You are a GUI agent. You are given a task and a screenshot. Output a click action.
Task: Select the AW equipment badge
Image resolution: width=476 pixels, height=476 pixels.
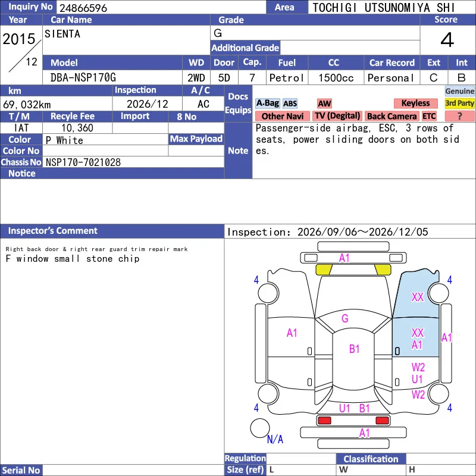pyautogui.click(x=324, y=104)
